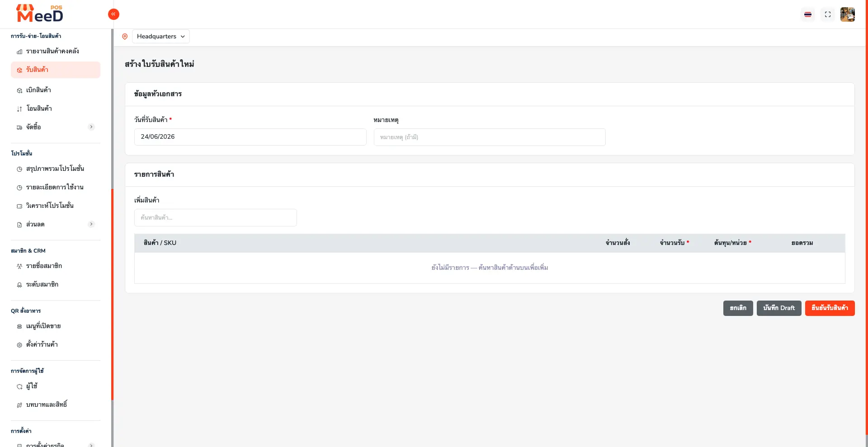Click the เบิกสินค้า icon

click(19, 90)
